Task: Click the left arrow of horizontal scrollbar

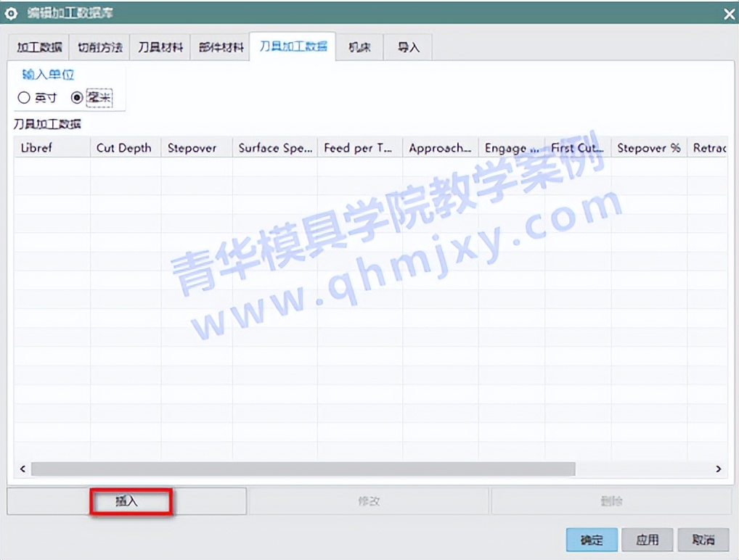Action: point(23,469)
